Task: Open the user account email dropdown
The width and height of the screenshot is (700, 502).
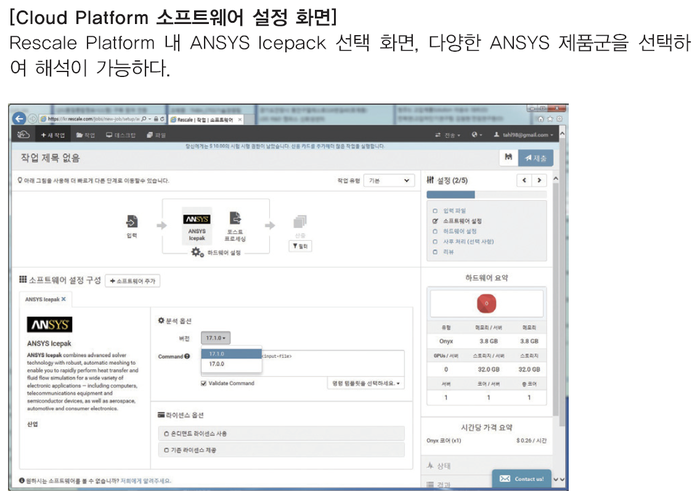Action: [523, 135]
